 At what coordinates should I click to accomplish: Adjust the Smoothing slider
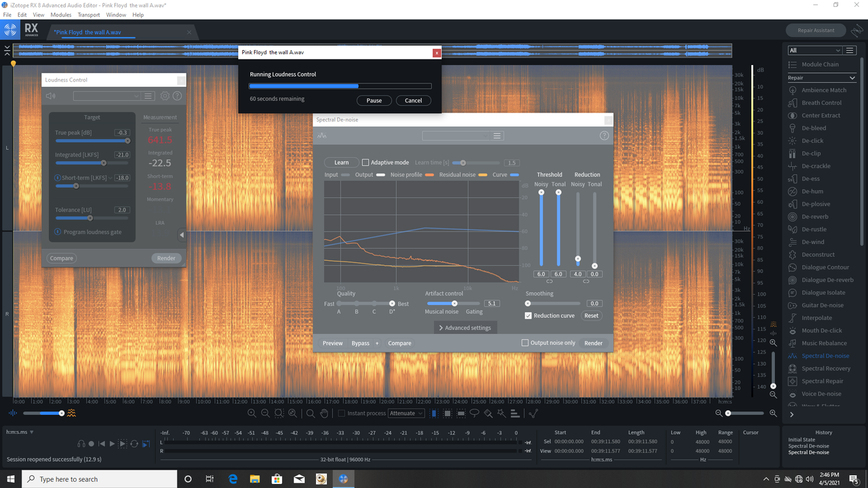[x=553, y=304]
